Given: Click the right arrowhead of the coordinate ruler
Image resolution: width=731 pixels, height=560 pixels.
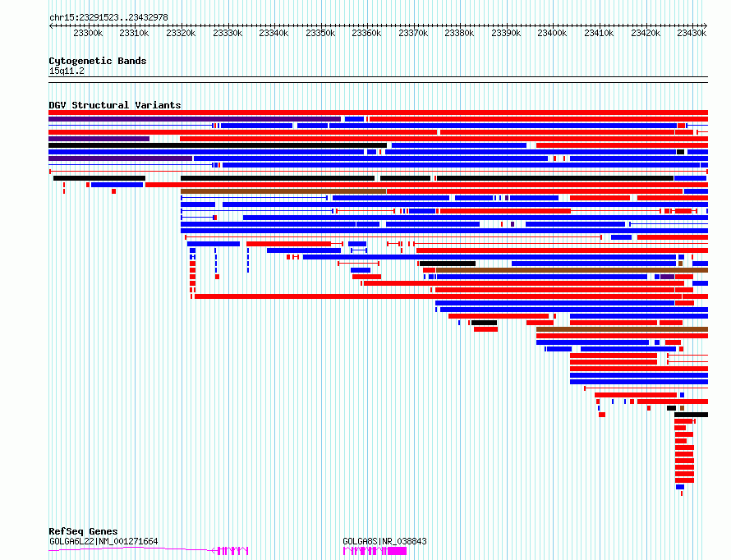Looking at the screenshot, I should click(705, 26).
